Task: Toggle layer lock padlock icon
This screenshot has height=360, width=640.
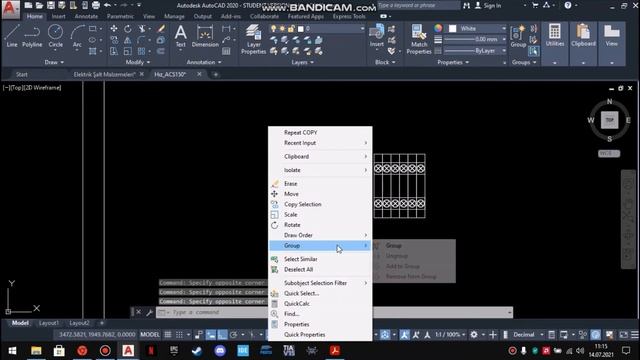Action: click(x=291, y=29)
